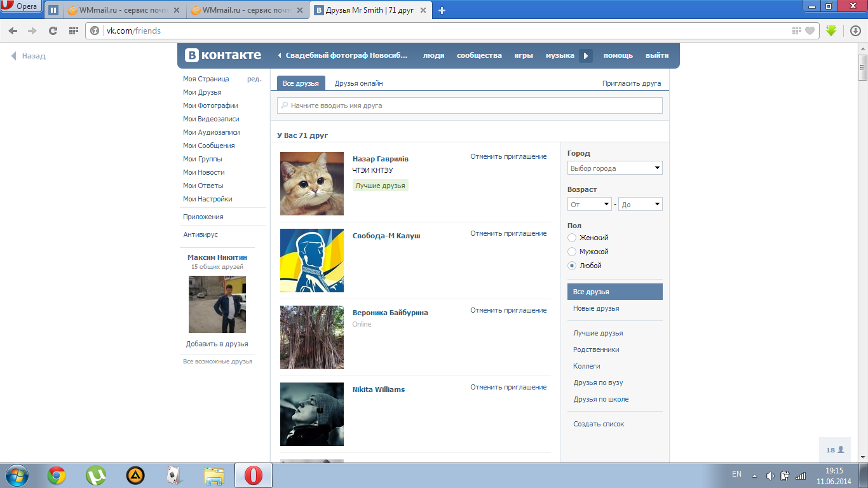The width and height of the screenshot is (868, 488).
Task: Click the Лучшие друзья label on Назар
Action: (381, 186)
